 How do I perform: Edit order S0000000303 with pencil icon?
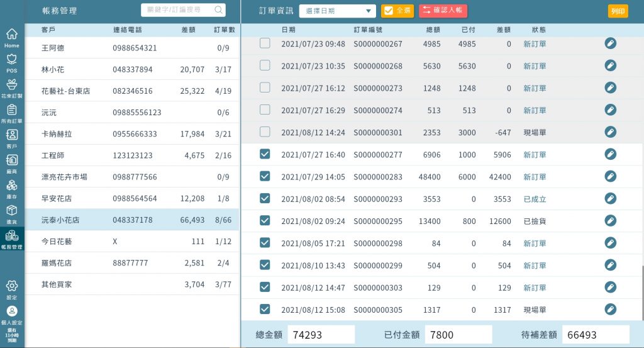(610, 287)
